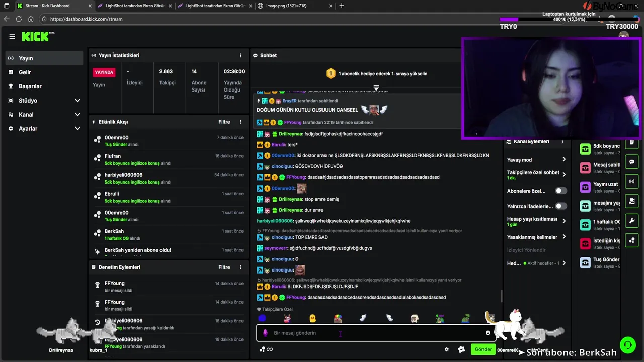
Task: Click the chat bubble icon in right toolbar
Action: point(632,162)
